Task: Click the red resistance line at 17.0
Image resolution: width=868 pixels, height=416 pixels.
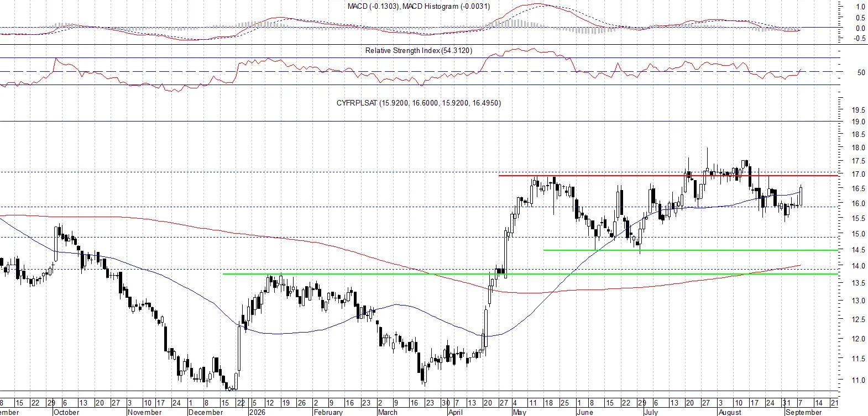Action: [x=668, y=176]
